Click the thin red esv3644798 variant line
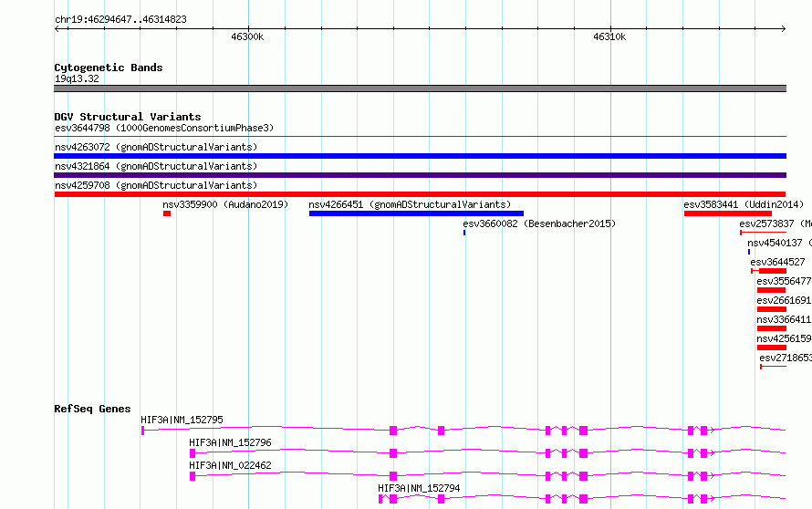Screen dimensions: 812x509 420,136
